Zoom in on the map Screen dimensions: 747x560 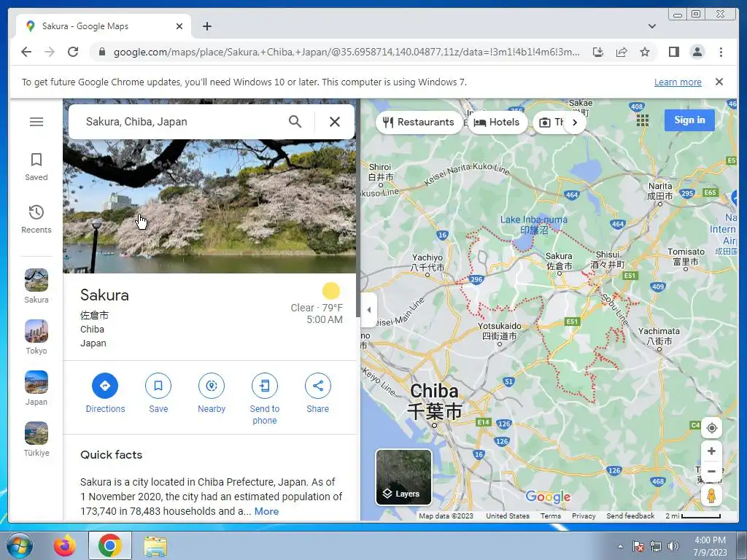[x=711, y=451]
